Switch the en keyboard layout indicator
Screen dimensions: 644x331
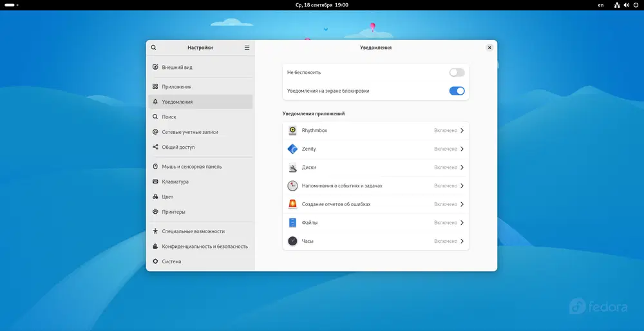coord(601,5)
